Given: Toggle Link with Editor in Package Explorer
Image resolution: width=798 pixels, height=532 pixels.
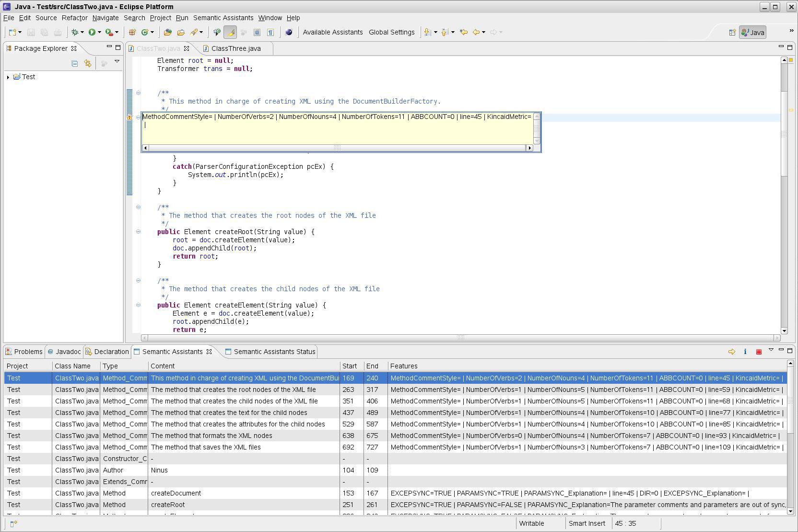Looking at the screenshot, I should (87, 63).
